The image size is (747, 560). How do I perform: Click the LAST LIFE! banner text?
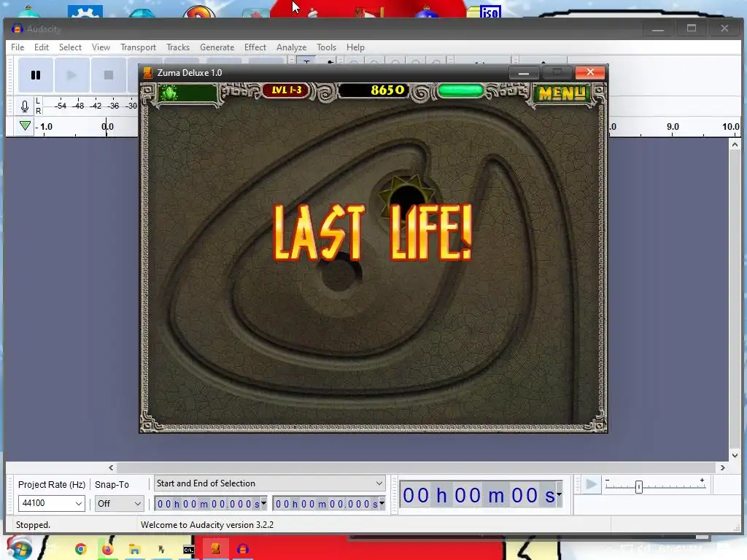tap(373, 233)
